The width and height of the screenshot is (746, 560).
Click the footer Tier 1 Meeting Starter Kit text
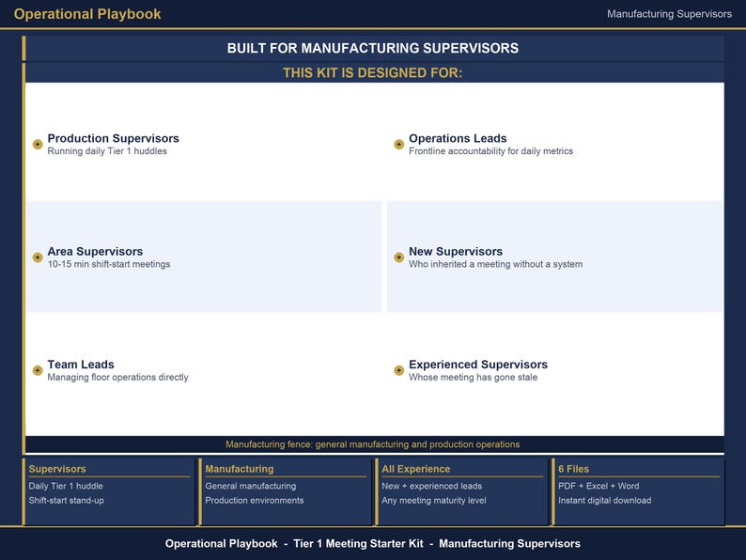click(358, 544)
